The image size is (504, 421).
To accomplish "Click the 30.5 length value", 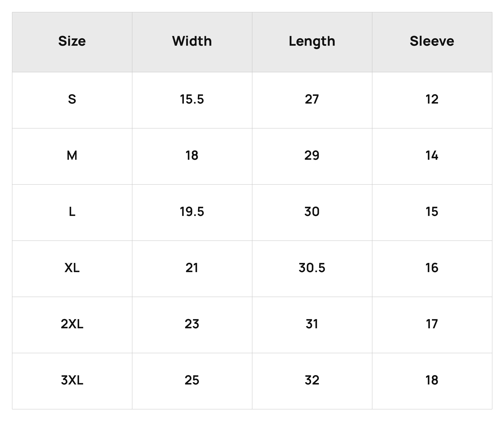I will tap(312, 268).
